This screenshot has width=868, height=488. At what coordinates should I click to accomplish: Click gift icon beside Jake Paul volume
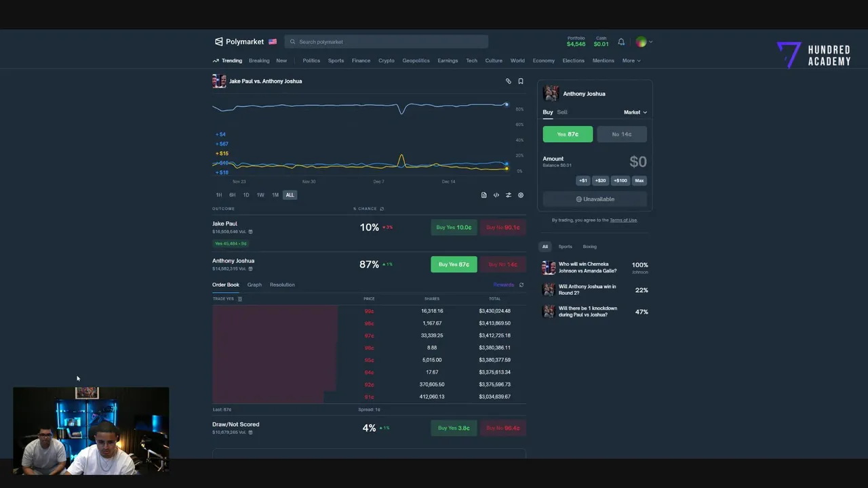tap(250, 232)
